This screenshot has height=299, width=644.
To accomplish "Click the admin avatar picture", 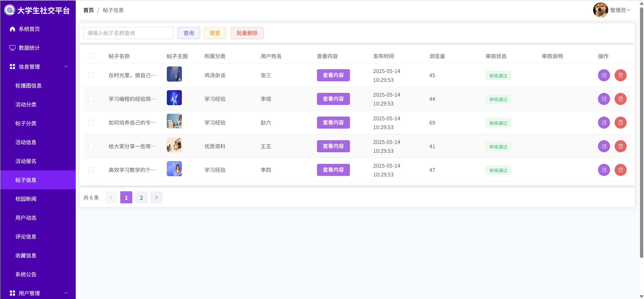I will [x=600, y=10].
